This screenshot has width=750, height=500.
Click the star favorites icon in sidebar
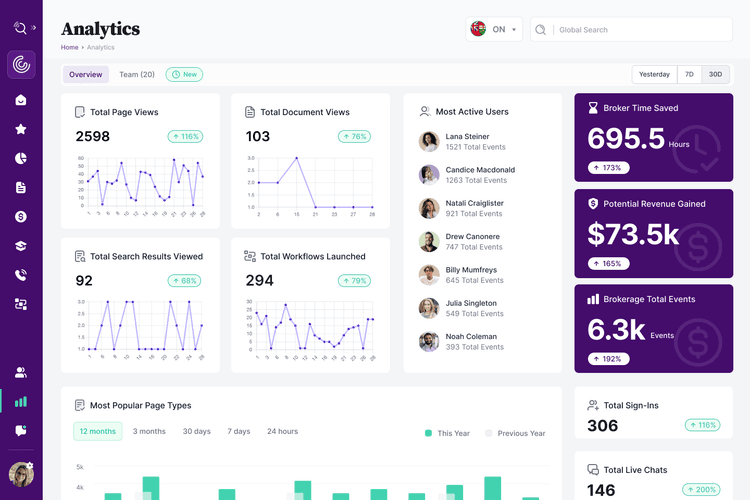coord(21,129)
